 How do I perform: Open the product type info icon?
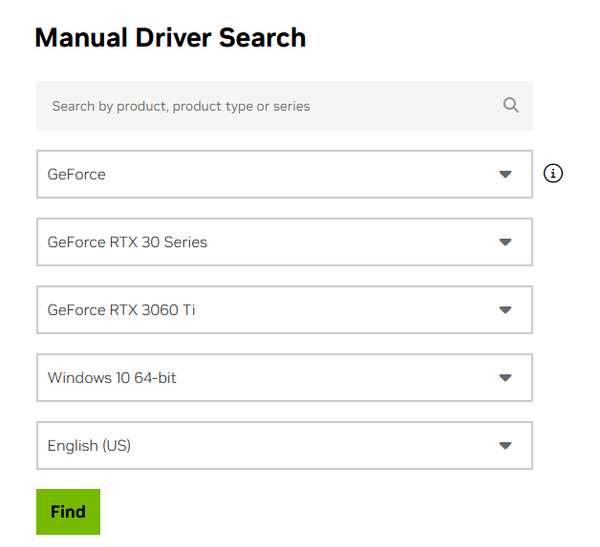(x=553, y=173)
